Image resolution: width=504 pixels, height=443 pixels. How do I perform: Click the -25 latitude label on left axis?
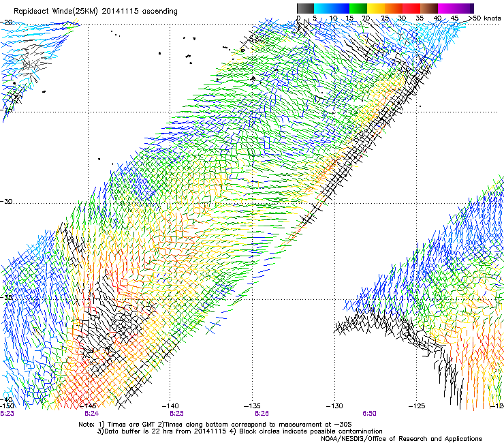pos(6,110)
